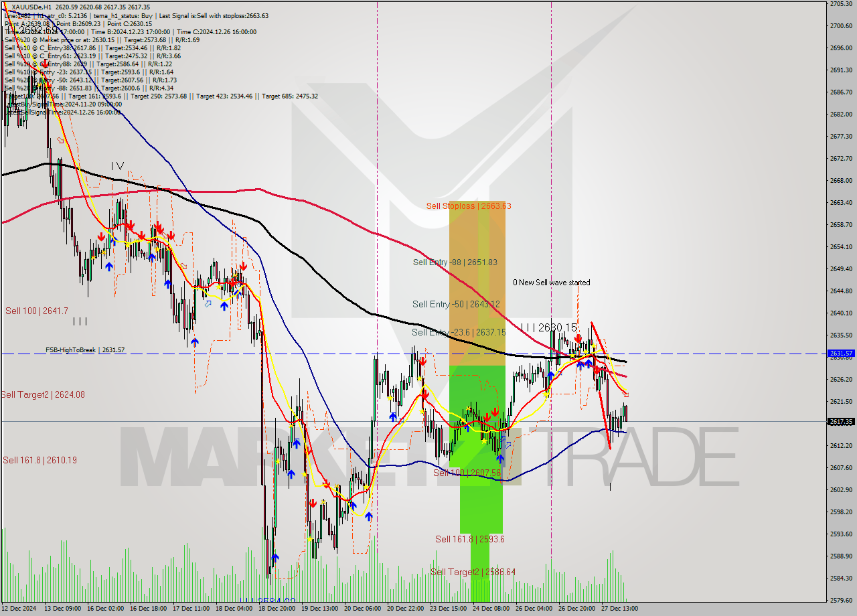The image size is (857, 616).
Task: Click the 'Sell Target2 | 2624.08' label
Action: tap(43, 394)
